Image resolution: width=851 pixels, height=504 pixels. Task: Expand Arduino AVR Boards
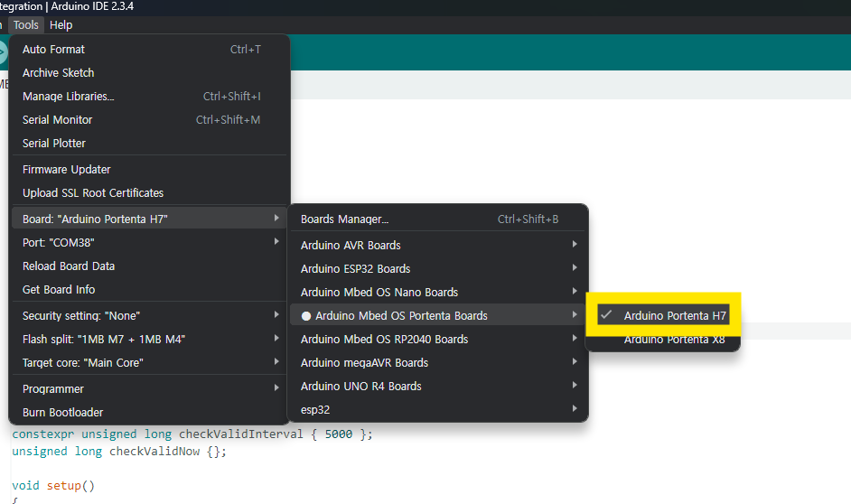[437, 245]
